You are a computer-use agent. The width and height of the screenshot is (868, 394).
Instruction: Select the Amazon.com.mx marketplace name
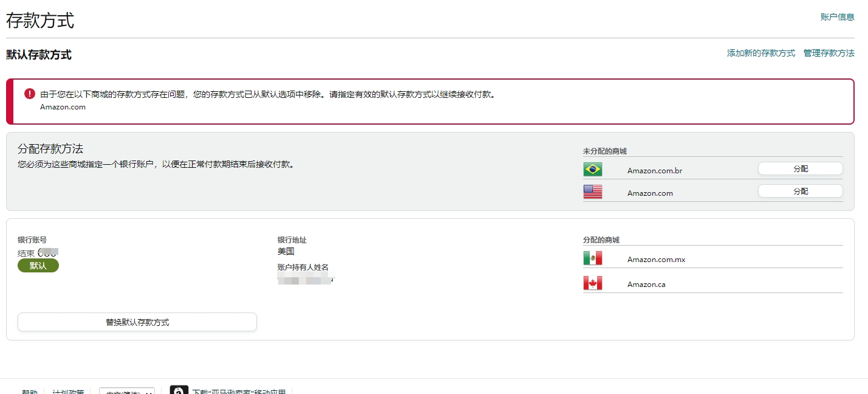coord(656,260)
